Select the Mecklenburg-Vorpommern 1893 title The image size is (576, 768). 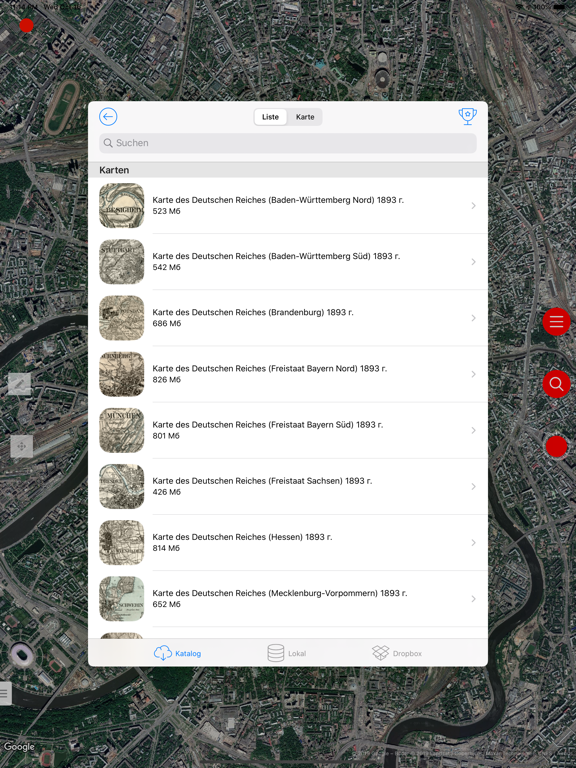(x=280, y=593)
